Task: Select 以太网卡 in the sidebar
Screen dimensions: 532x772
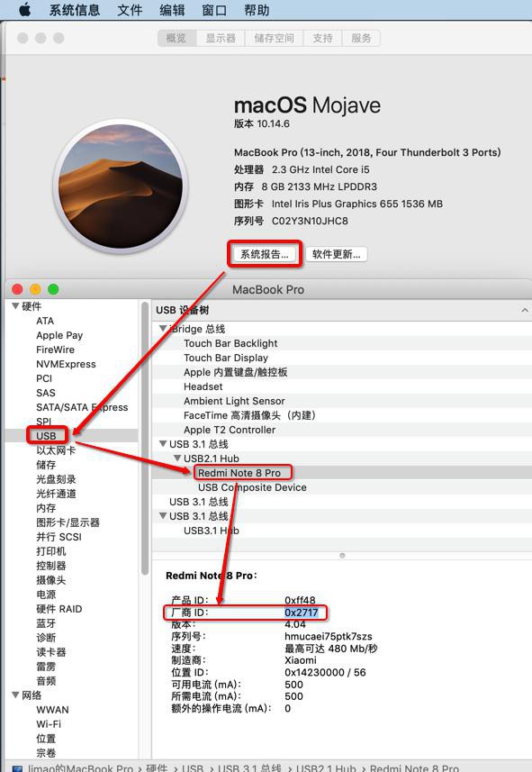Action: pos(56,450)
